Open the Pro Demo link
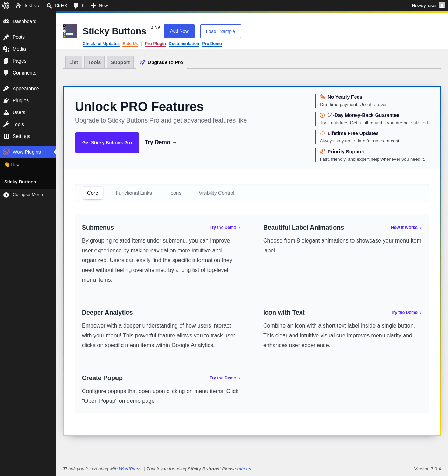Image resolution: width=448 pixels, height=476 pixels. point(212,44)
